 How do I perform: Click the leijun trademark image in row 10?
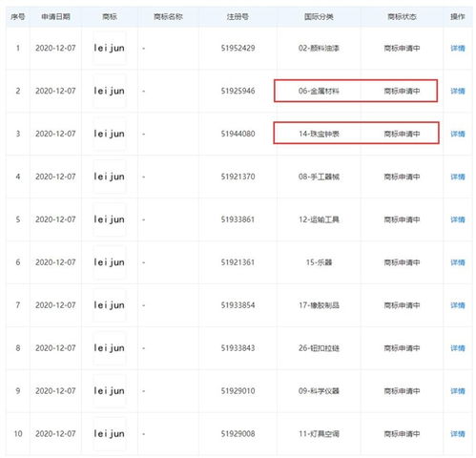pos(109,434)
